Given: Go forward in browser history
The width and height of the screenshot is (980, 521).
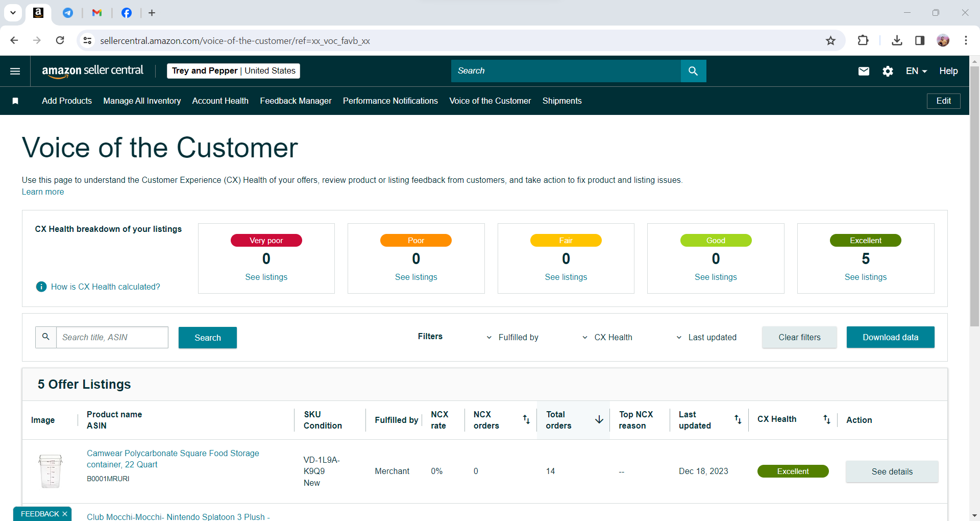Looking at the screenshot, I should point(37,40).
